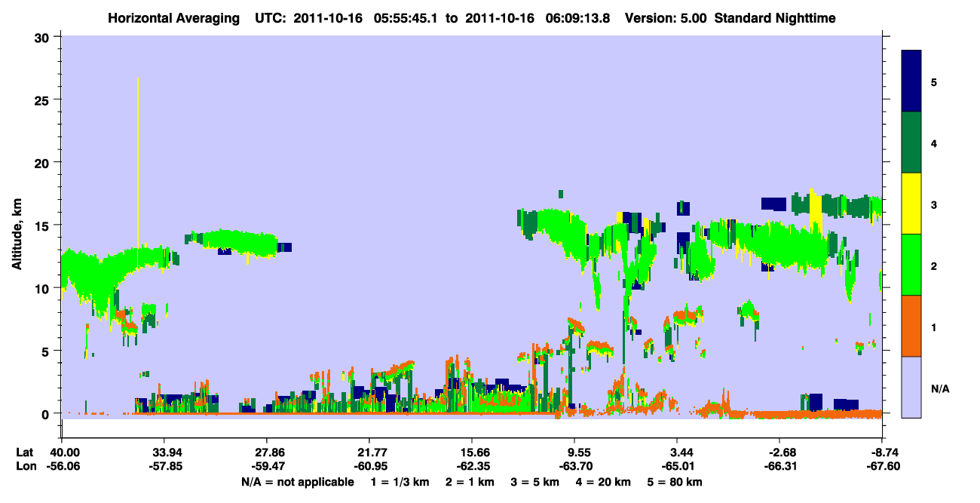The height and width of the screenshot is (503, 980).
Task: Click the yellow level 3 colorbar swatch
Action: (912, 204)
